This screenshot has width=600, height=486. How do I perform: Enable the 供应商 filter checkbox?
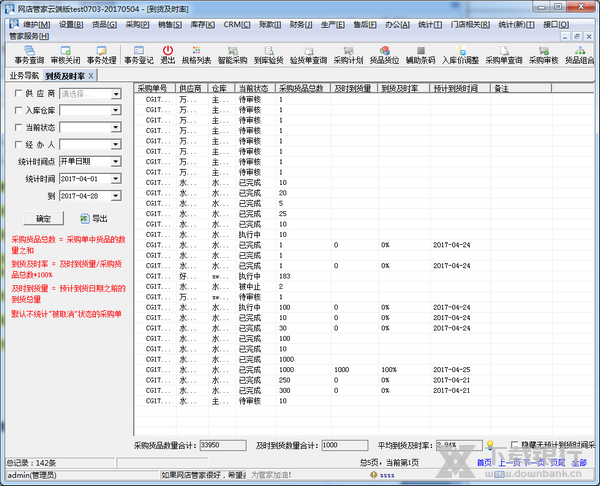[19, 93]
